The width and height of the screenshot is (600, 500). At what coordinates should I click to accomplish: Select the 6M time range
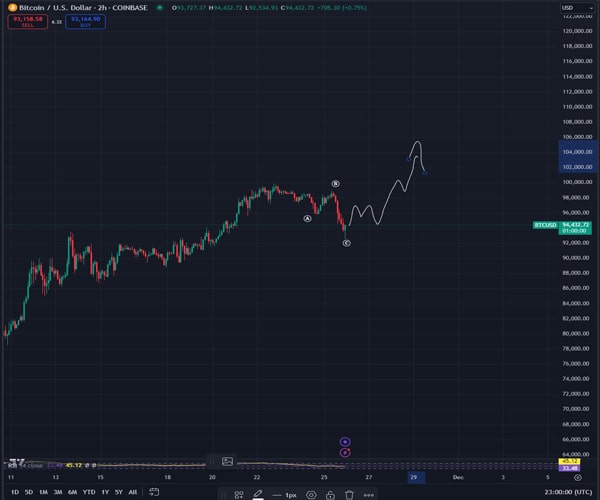pyautogui.click(x=72, y=492)
